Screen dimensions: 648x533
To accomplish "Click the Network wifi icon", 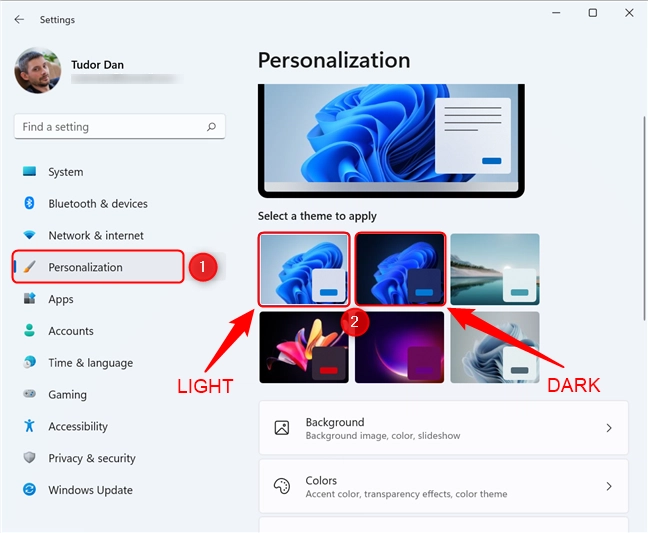I will point(29,235).
